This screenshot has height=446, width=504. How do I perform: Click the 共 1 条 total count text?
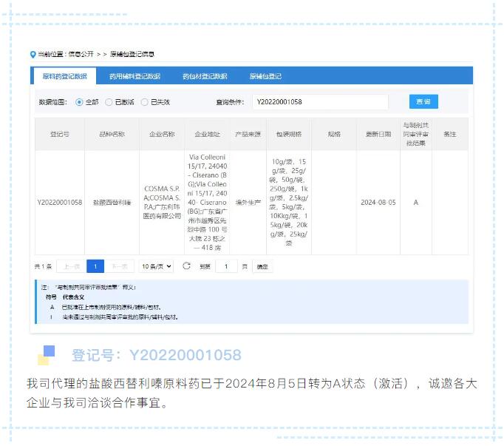pyautogui.click(x=43, y=266)
